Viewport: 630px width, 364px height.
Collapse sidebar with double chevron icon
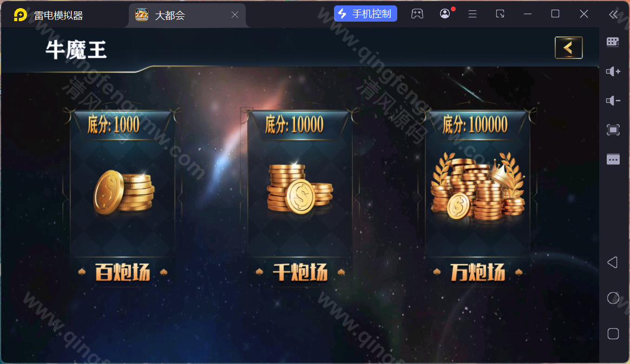(613, 15)
